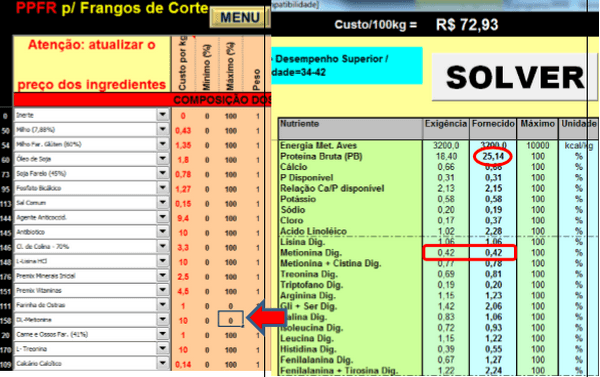
Task: Select the Acido Linoléico Fornecido value 2,28
Action: pyautogui.click(x=493, y=231)
